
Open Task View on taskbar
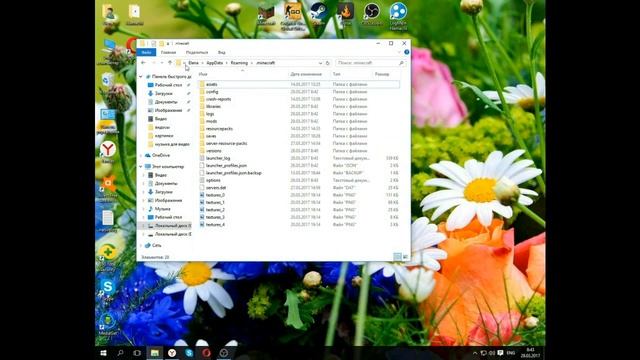click(x=137, y=353)
